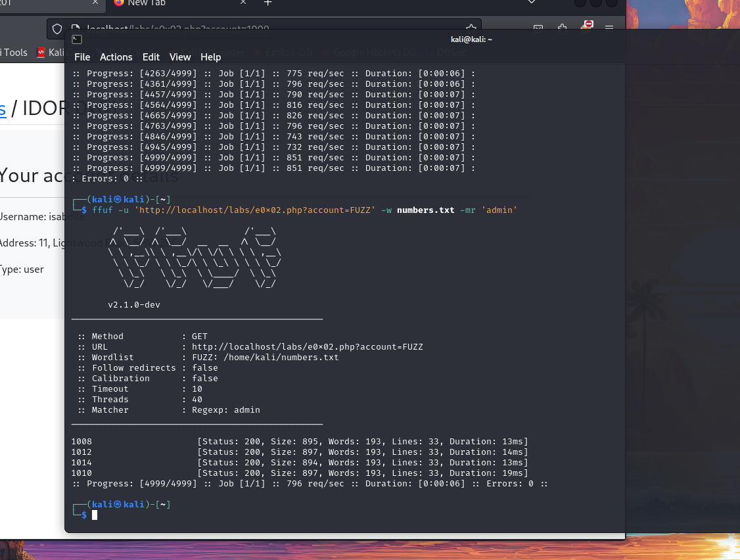The width and height of the screenshot is (740, 560).
Task: Click the Threads 40 line
Action: point(140,400)
